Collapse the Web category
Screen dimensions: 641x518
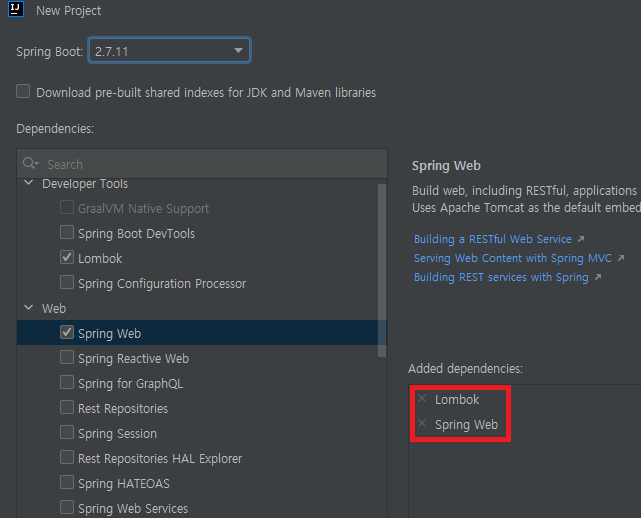coord(29,307)
